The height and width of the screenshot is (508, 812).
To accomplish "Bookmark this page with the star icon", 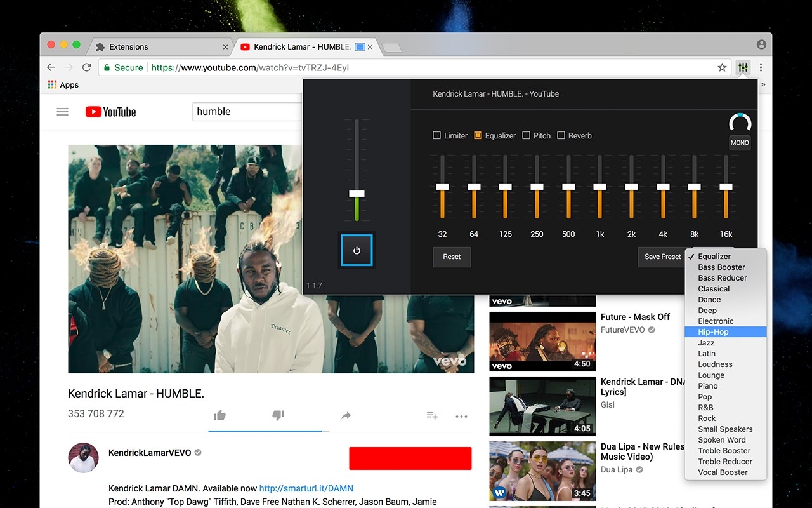I will [x=722, y=67].
